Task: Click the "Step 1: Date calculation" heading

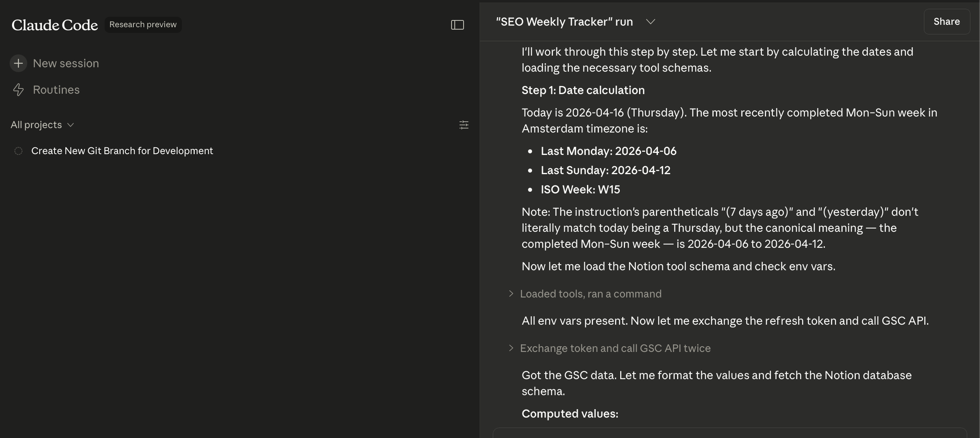Action: (x=583, y=90)
